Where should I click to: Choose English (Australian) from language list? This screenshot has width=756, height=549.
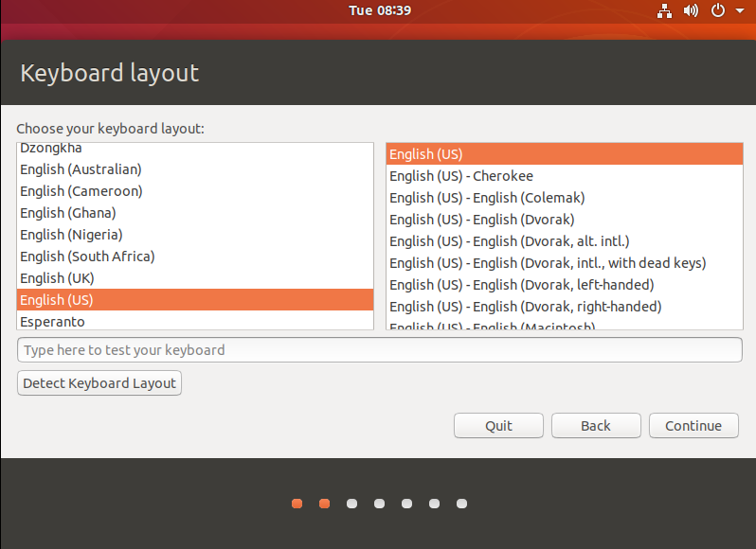81,169
